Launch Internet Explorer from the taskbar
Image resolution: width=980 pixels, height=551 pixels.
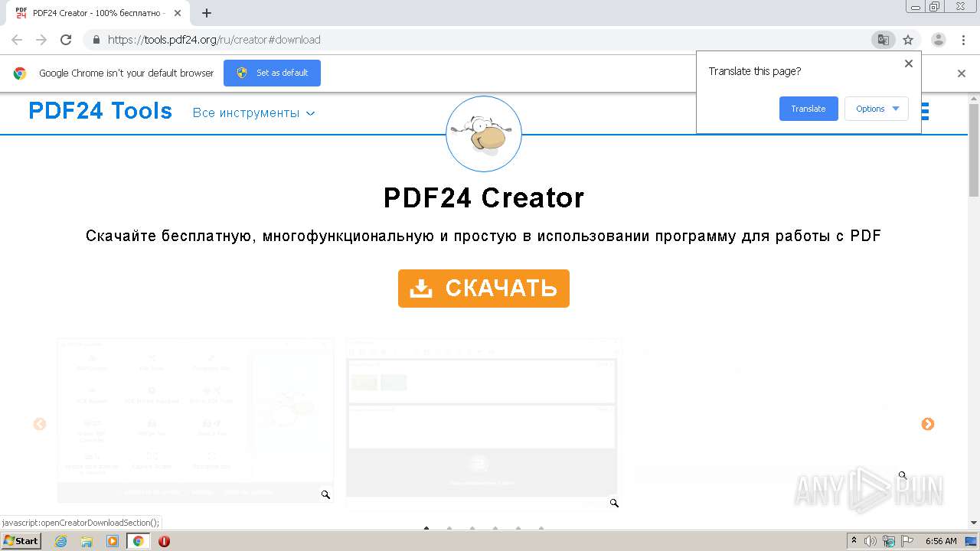tap(60, 541)
